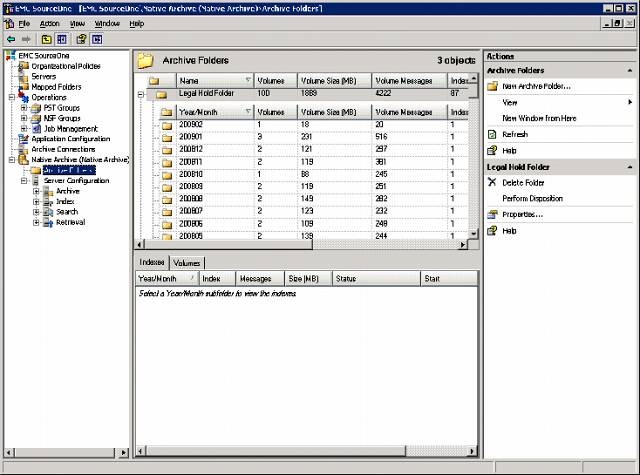The height and width of the screenshot is (475, 640).
Task: Expand the Retrieval node
Action: click(x=36, y=222)
